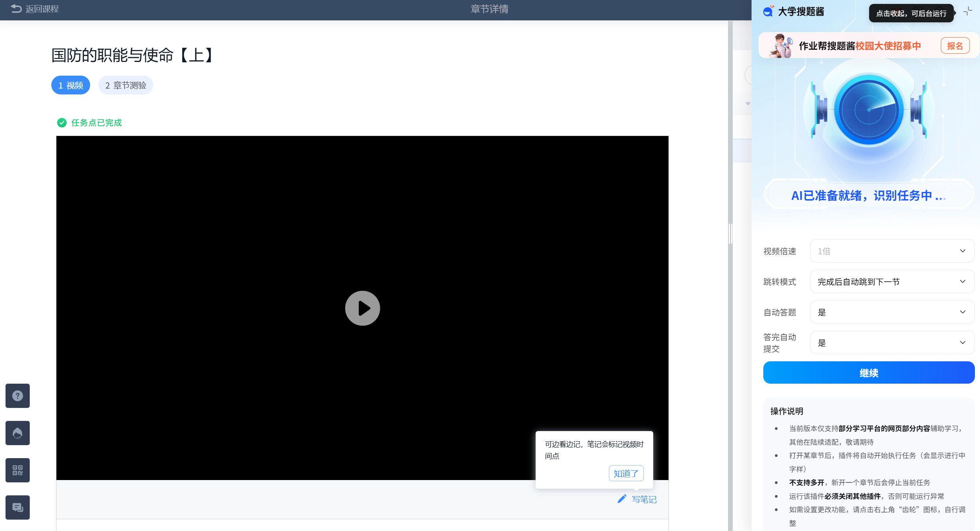Click the QR code sidebar icon
The image size is (980, 531).
pyautogui.click(x=18, y=470)
